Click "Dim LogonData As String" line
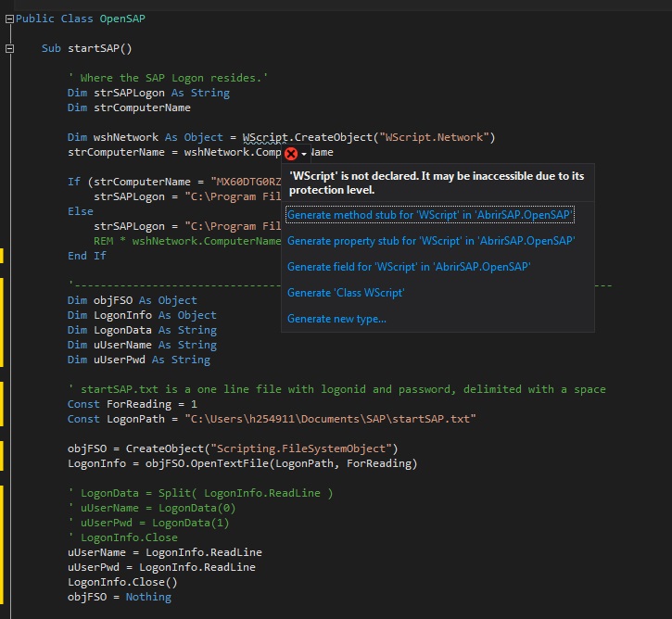Image resolution: width=672 pixels, height=619 pixels. coord(142,330)
